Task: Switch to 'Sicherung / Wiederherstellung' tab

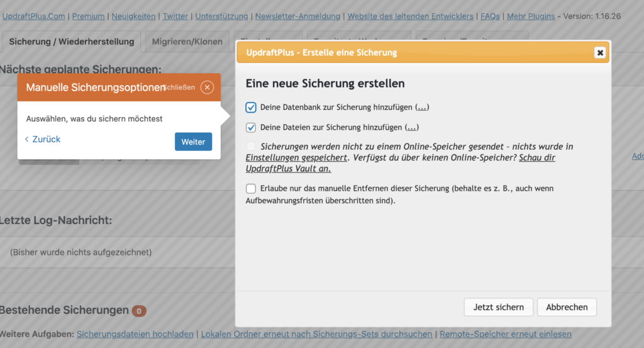Action: (72, 42)
